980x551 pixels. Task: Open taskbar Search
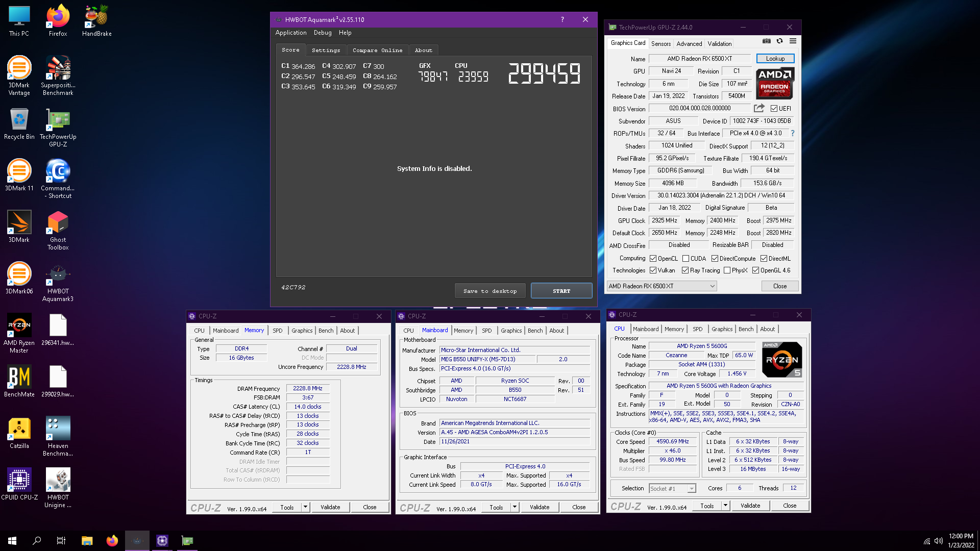pos(37,541)
